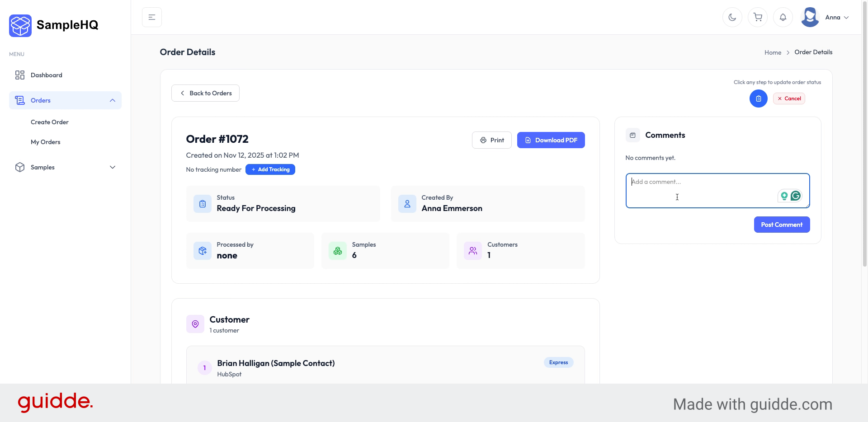This screenshot has height=422, width=868.
Task: Click the blue order status step icon
Action: (x=759, y=98)
